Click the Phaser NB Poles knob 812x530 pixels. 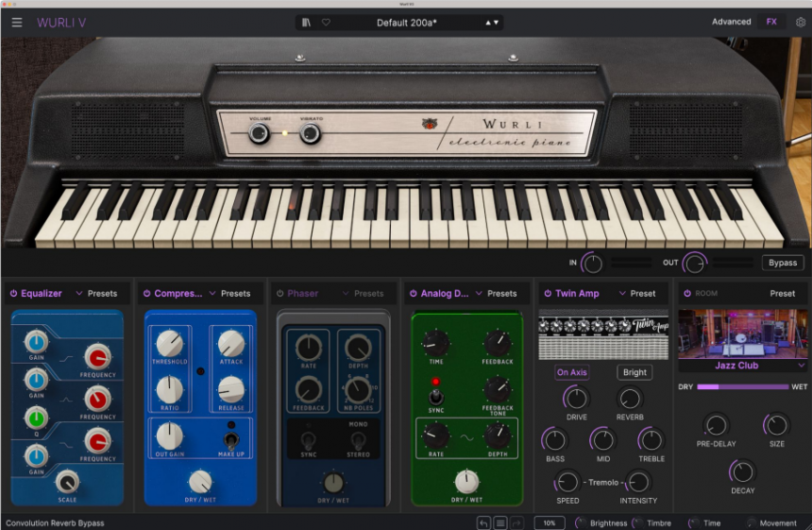click(358, 389)
